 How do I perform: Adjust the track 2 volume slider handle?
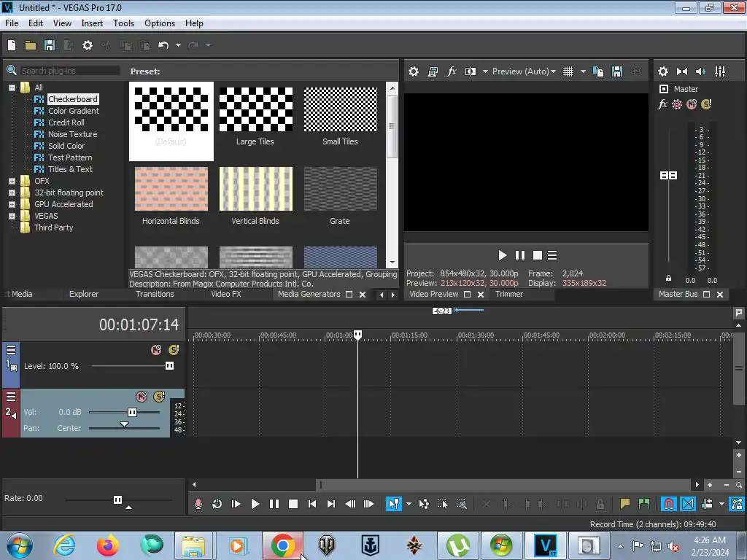(x=133, y=413)
